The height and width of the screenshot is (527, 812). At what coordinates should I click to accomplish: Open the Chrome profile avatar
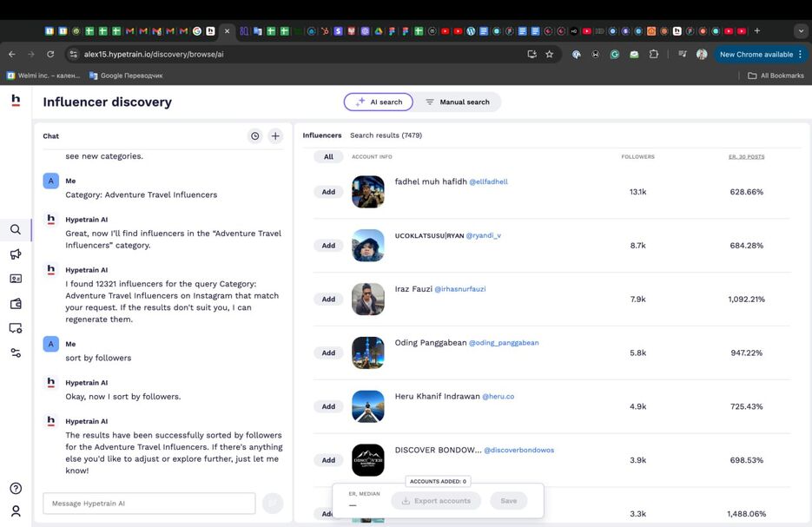pyautogui.click(x=702, y=55)
